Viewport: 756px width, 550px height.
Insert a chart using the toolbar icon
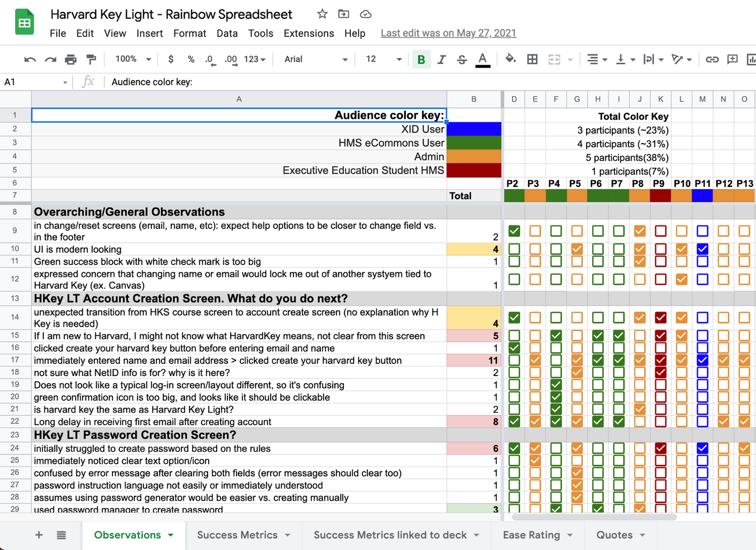pyautogui.click(x=751, y=59)
